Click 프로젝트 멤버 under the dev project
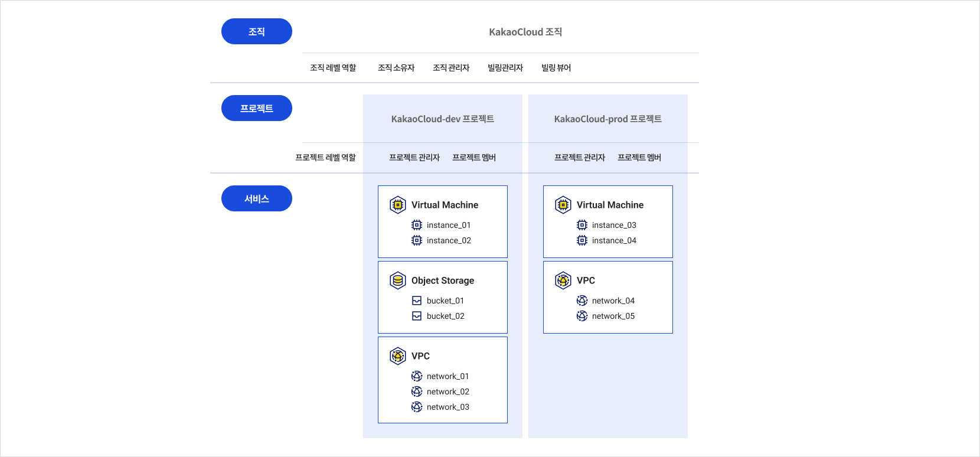980x457 pixels. click(x=474, y=158)
